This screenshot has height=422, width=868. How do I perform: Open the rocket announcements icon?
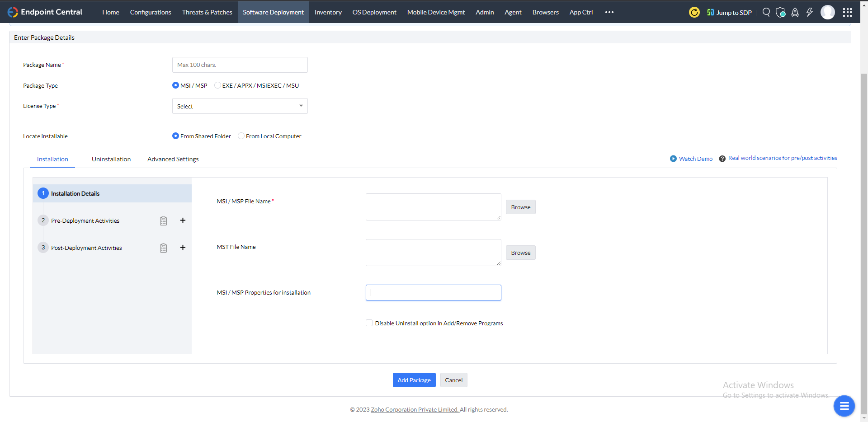(795, 12)
